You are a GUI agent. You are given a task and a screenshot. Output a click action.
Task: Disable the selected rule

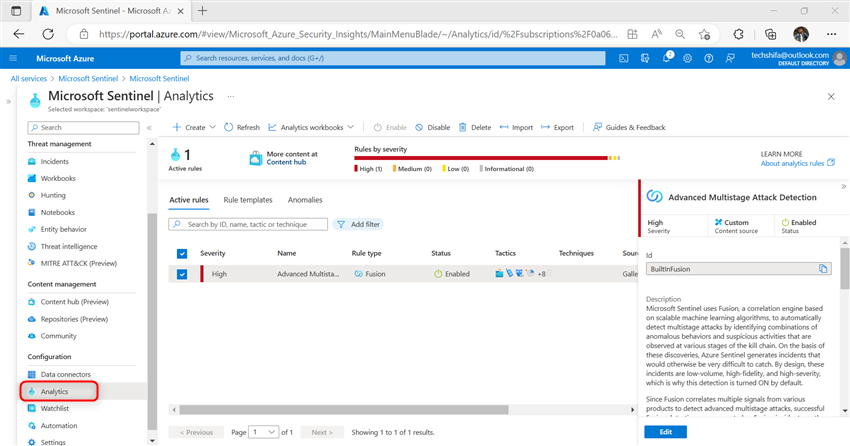pyautogui.click(x=433, y=127)
